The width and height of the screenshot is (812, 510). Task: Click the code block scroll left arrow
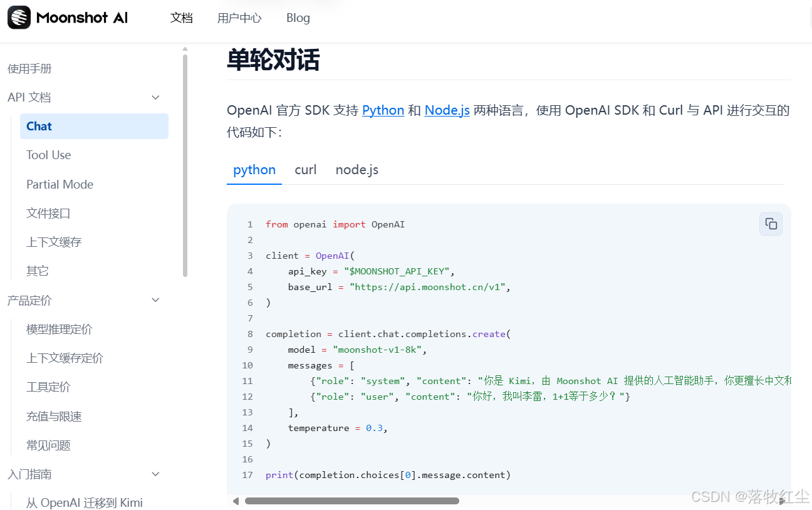tap(236, 501)
